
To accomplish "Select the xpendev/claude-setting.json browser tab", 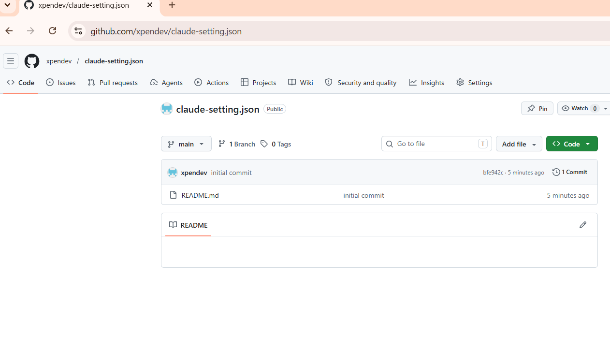I will coord(88,5).
